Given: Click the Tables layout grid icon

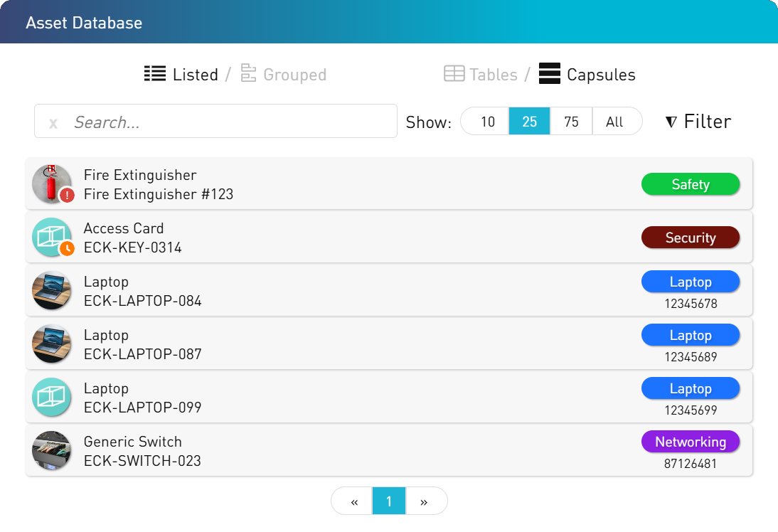Looking at the screenshot, I should click(454, 73).
